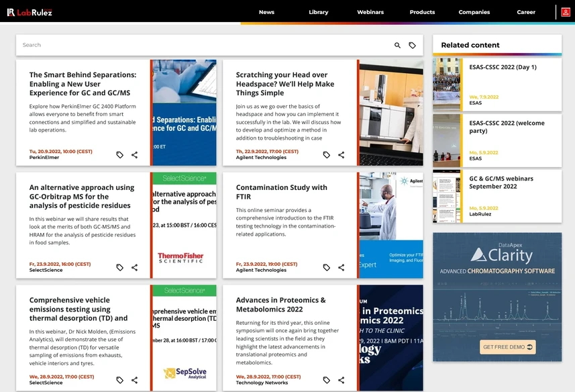Click the SepSolve Analytical webinar banner

(x=185, y=338)
